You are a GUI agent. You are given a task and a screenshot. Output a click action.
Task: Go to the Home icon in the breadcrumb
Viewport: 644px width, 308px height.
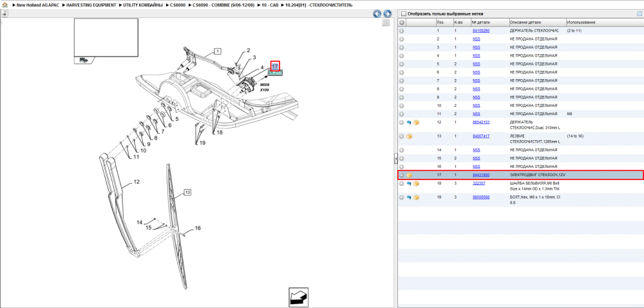[5, 5]
